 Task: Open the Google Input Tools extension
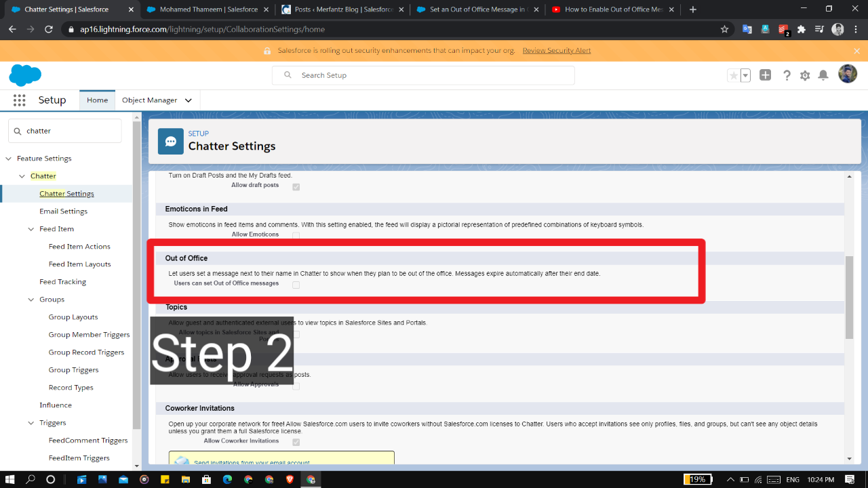click(765, 29)
